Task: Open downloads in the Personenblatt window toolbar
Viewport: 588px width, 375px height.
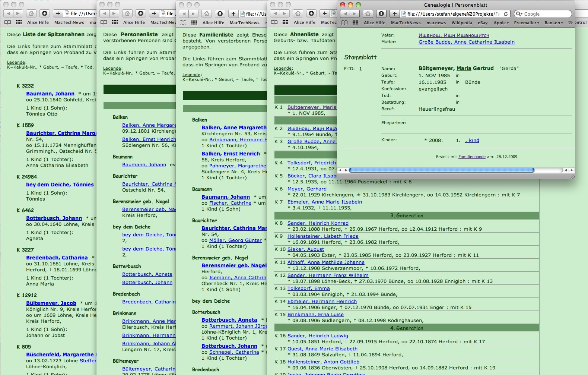Action: click(x=381, y=14)
